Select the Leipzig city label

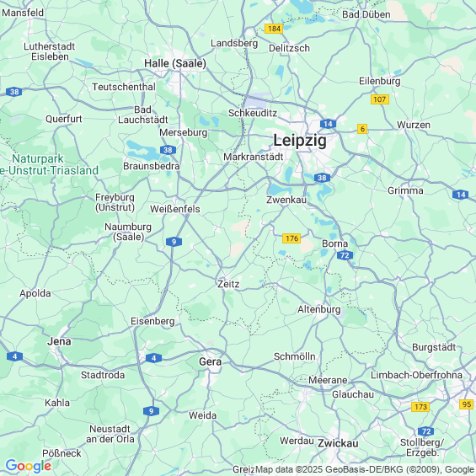(300, 141)
